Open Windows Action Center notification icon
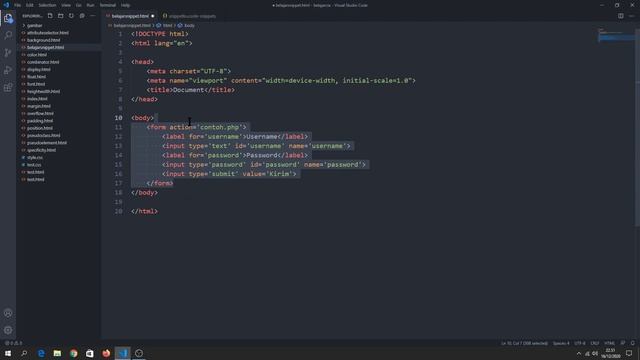The image size is (640, 360). click(x=629, y=353)
